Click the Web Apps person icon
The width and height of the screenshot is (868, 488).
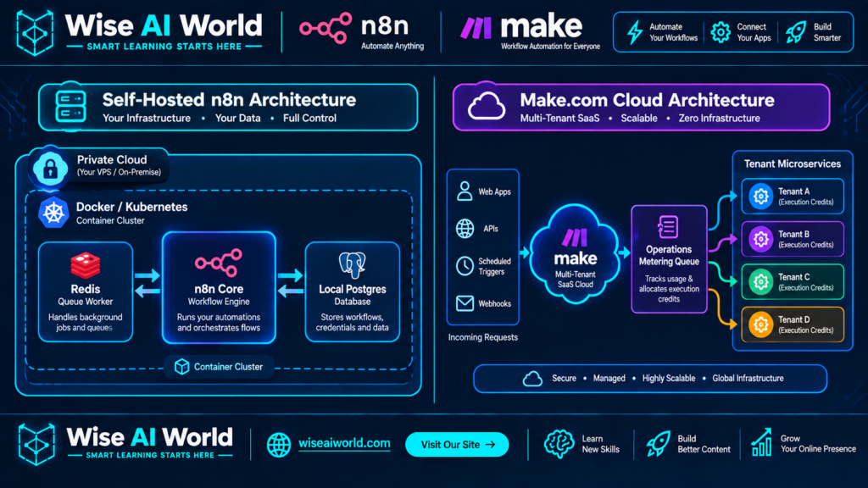point(465,191)
